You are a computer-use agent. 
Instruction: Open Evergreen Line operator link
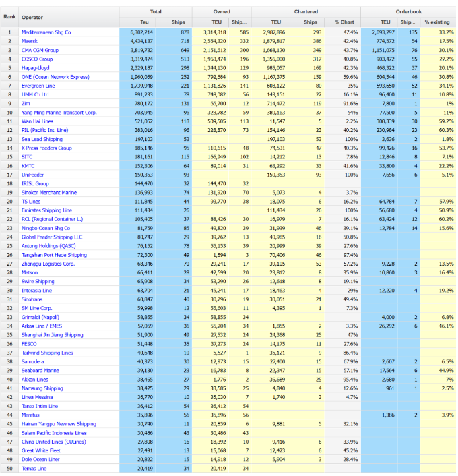point(38,86)
